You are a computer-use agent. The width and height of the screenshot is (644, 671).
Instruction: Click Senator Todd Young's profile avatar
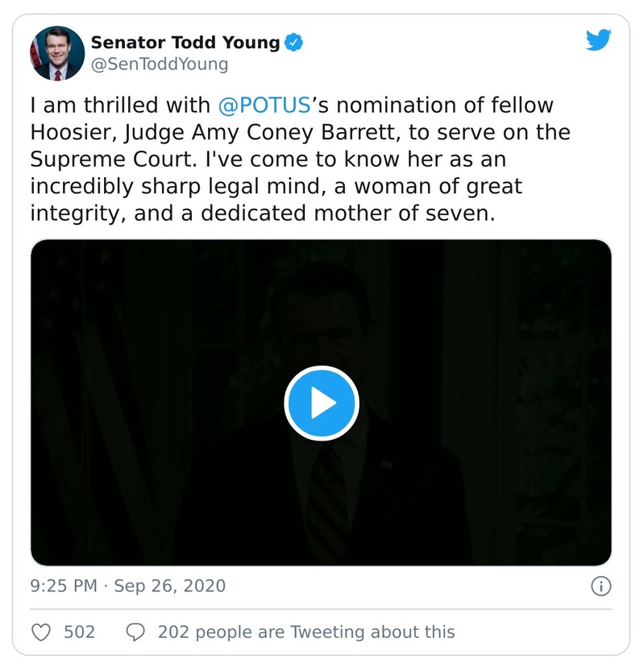(x=57, y=53)
